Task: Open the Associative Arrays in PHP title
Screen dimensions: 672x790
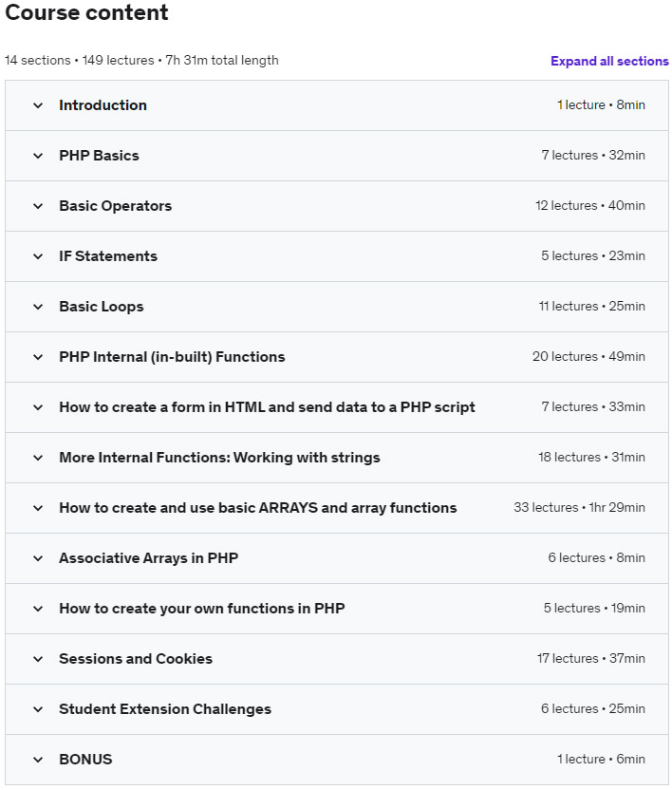Action: (148, 558)
